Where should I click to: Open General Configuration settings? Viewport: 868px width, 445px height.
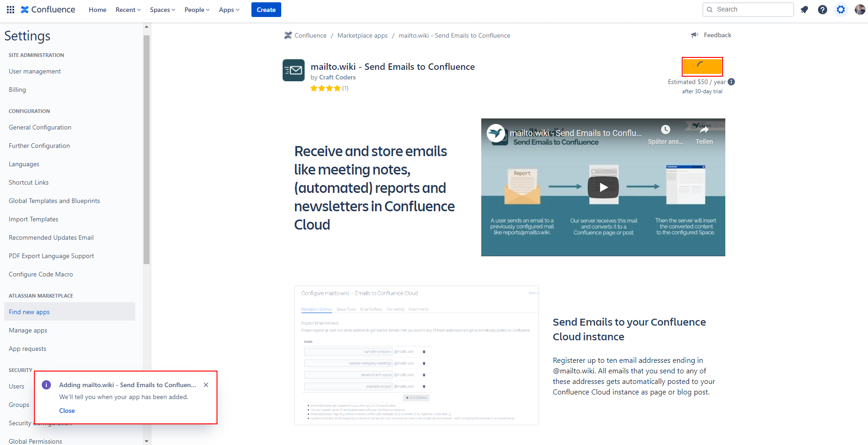click(x=40, y=127)
